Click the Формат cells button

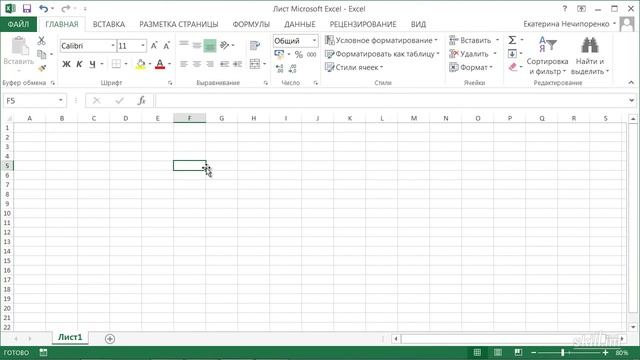click(471, 67)
